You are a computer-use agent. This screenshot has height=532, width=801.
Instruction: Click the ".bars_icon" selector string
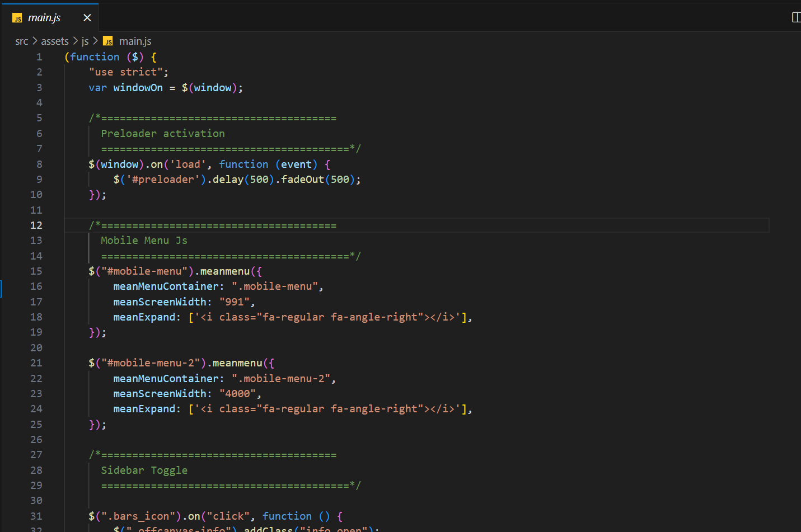[138, 516]
